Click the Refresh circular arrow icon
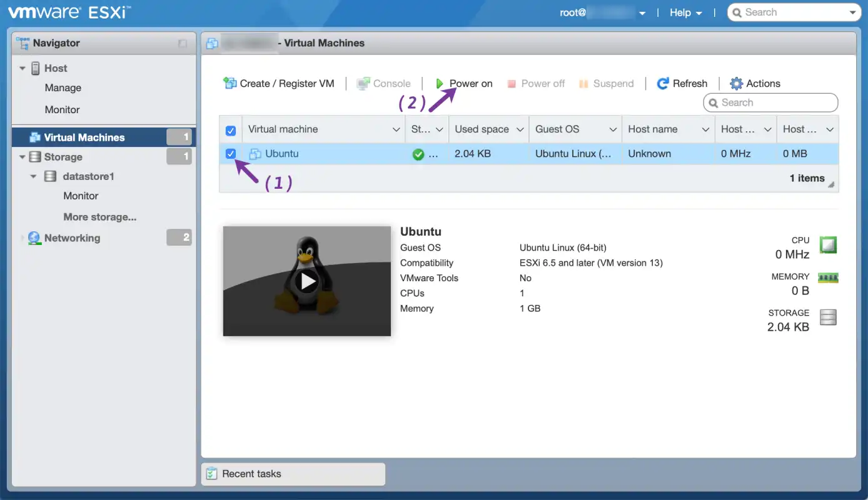868x500 pixels. [663, 84]
